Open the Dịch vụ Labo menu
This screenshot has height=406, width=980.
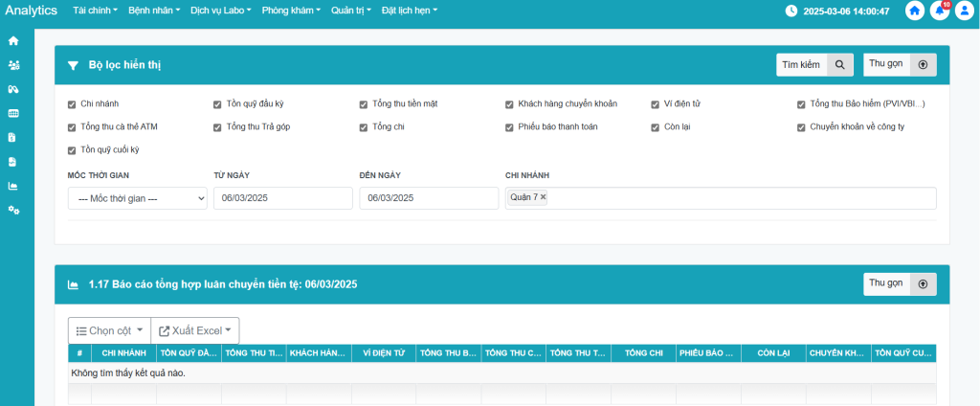pyautogui.click(x=220, y=11)
